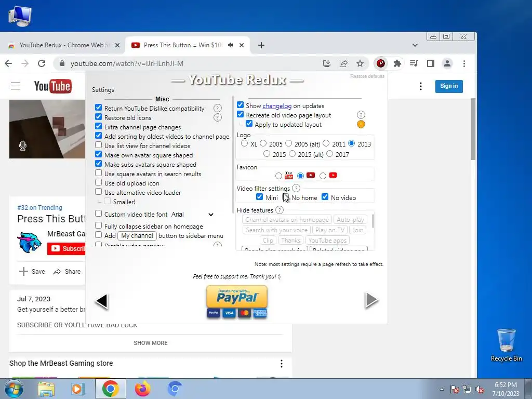The image size is (532, 399).
Task: Click MrBeast Gaming channel avatar
Action: pyautogui.click(x=29, y=242)
